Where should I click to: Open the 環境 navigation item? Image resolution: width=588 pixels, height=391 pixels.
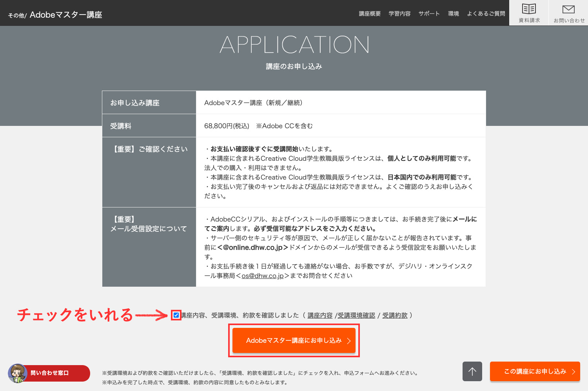(454, 14)
